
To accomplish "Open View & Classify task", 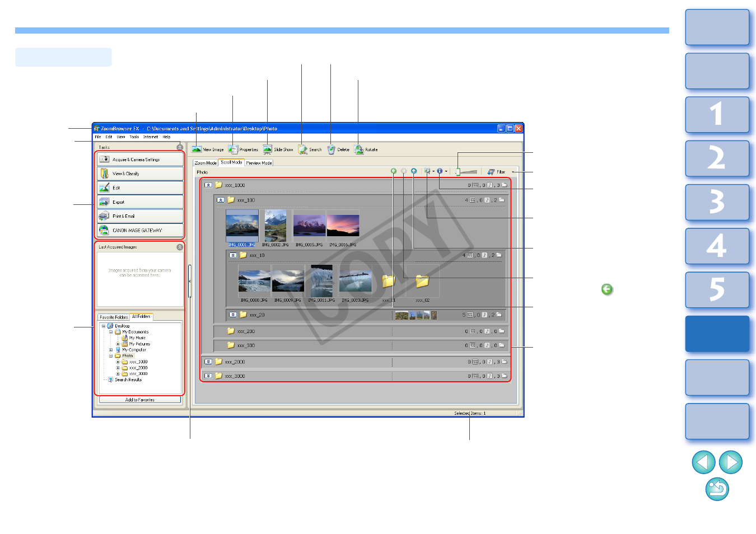I will pos(140,174).
